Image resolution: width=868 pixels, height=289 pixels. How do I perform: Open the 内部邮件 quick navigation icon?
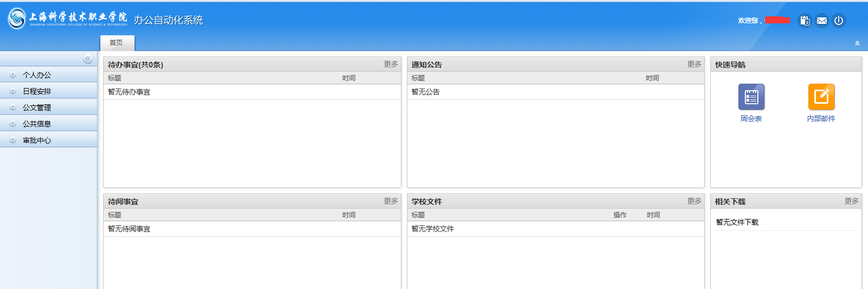pyautogui.click(x=821, y=97)
